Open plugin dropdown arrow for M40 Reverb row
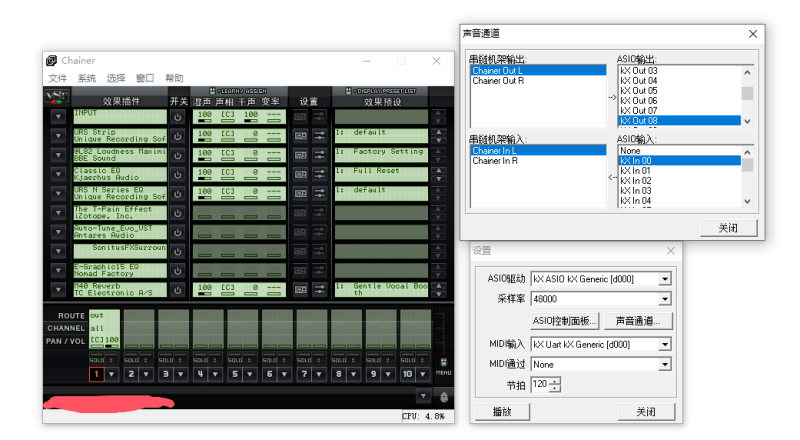 59,290
